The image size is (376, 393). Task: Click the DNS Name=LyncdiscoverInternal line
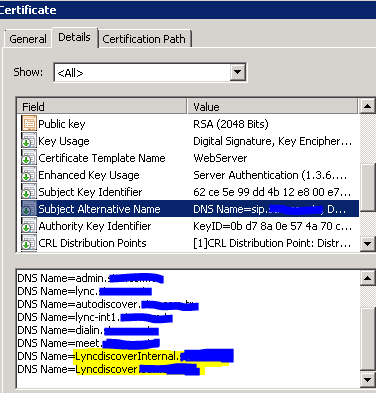(125, 356)
